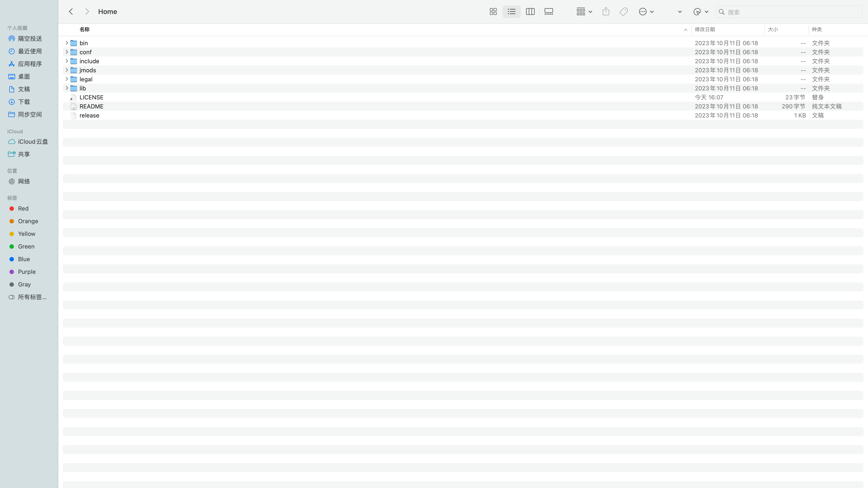Select the release file name
The height and width of the screenshot is (488, 868).
pyautogui.click(x=89, y=115)
